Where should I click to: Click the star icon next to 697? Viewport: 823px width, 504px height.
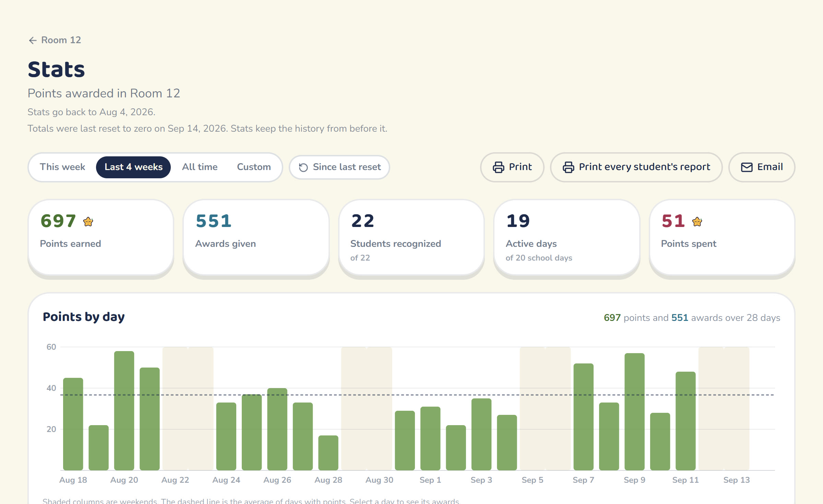coord(88,222)
